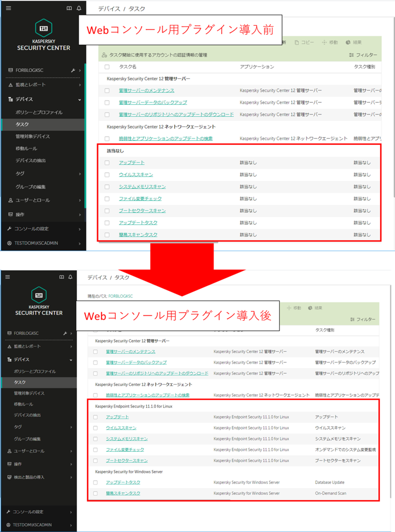Open the help book icon in the sidebar
The width and height of the screenshot is (395, 532).
pyautogui.click(x=70, y=8)
